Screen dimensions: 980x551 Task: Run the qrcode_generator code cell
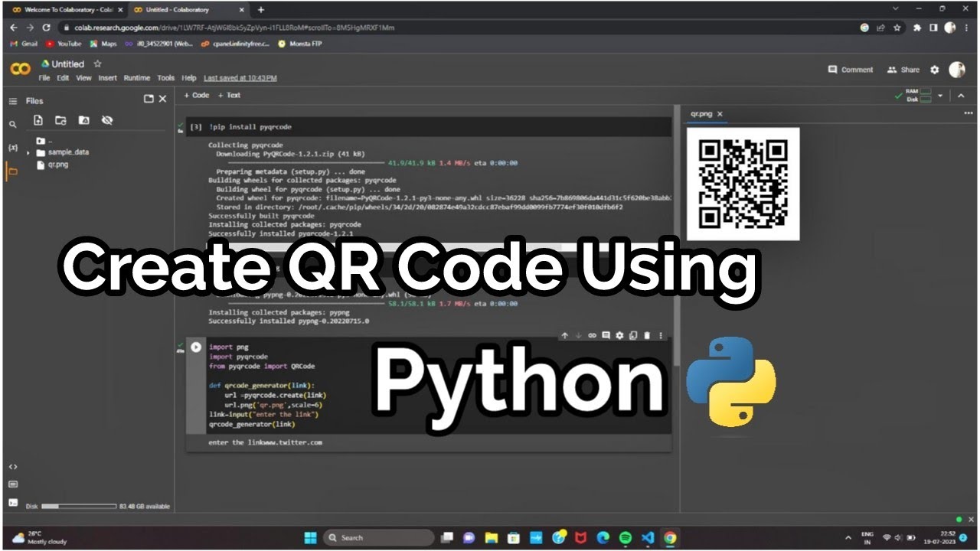[x=196, y=347]
